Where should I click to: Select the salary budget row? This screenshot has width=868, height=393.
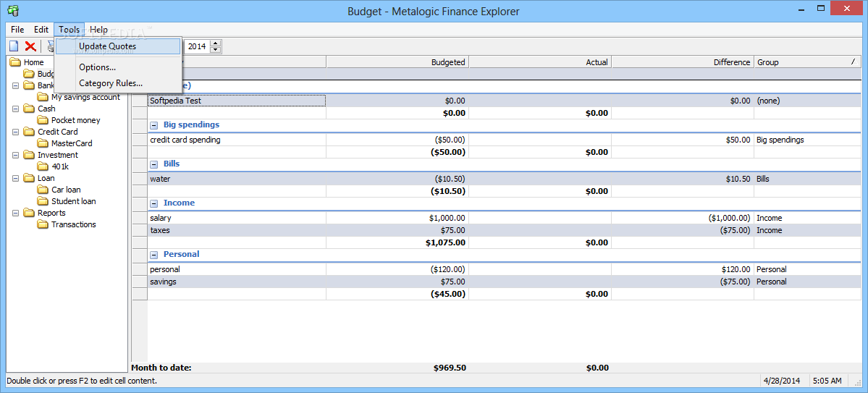505,218
